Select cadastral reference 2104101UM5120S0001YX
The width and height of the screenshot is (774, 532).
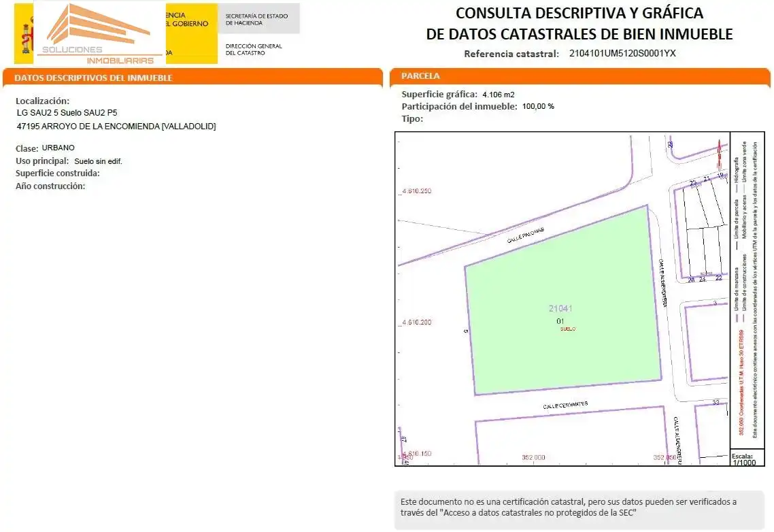pyautogui.click(x=622, y=53)
